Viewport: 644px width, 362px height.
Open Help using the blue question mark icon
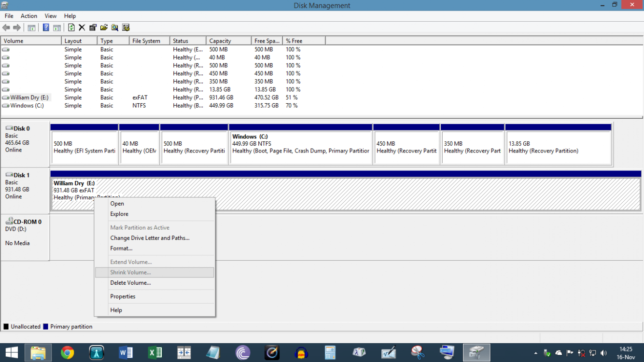coord(45,28)
